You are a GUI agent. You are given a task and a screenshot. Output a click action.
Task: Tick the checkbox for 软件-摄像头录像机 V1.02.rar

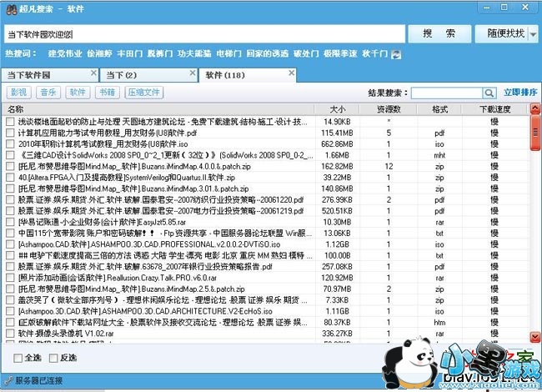coord(10,334)
